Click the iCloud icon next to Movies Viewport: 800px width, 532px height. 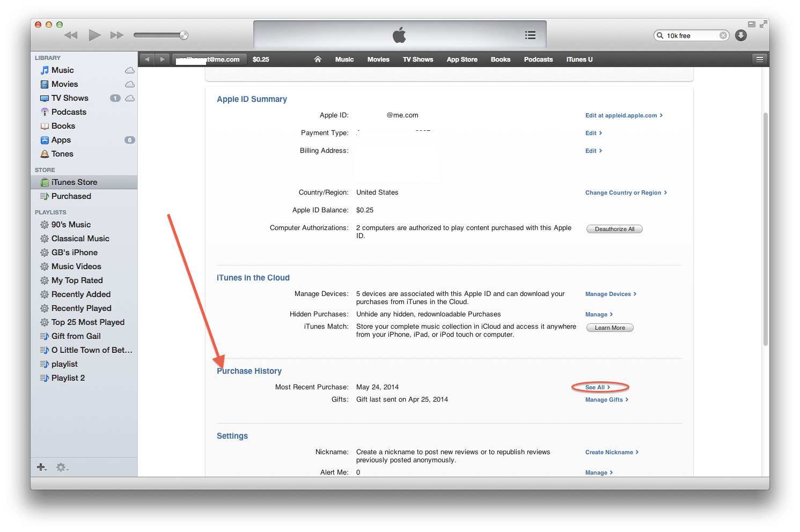click(130, 84)
